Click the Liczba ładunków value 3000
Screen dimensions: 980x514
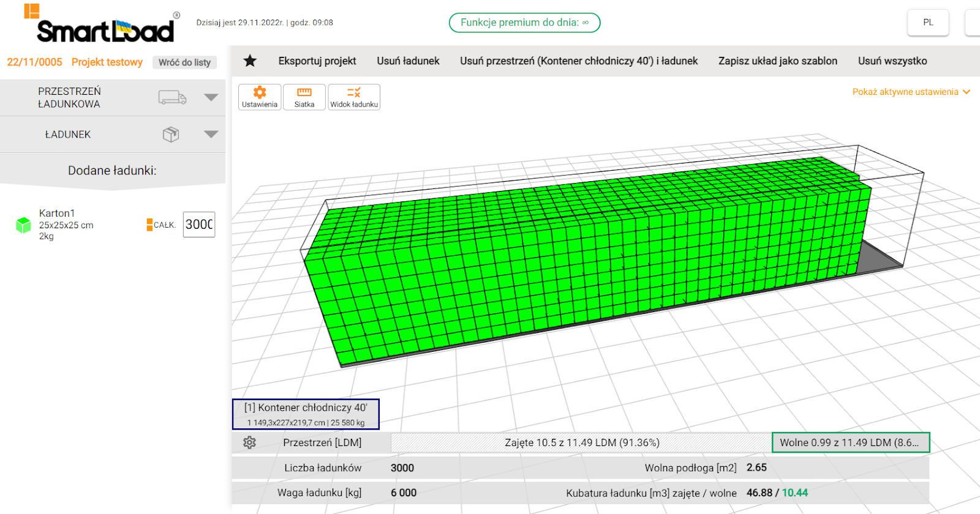tap(402, 468)
